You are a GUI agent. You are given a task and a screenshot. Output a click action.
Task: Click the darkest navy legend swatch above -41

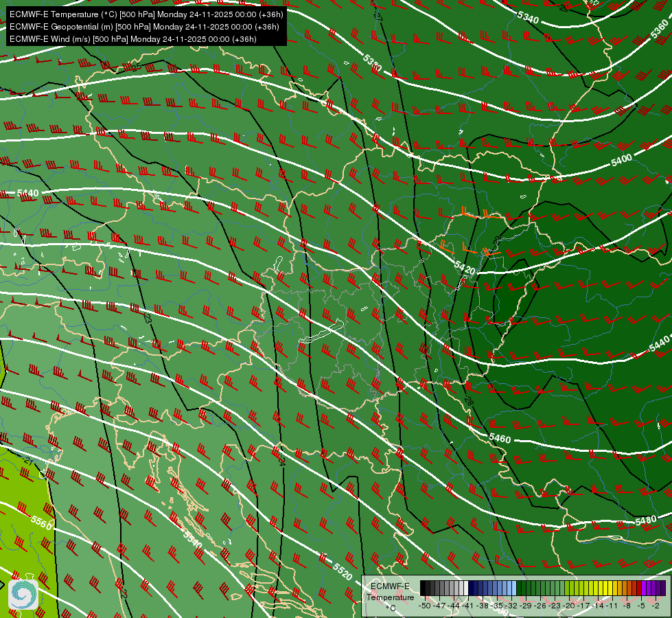pos(471,588)
